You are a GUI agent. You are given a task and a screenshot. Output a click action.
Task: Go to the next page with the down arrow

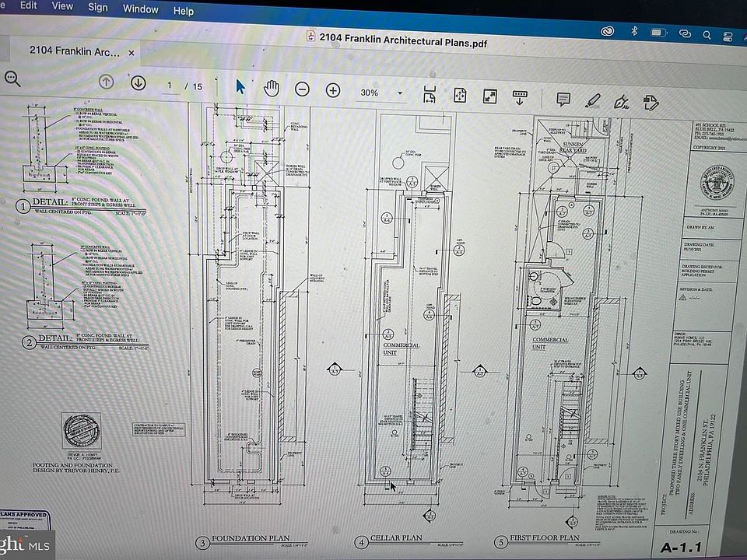pos(139,83)
